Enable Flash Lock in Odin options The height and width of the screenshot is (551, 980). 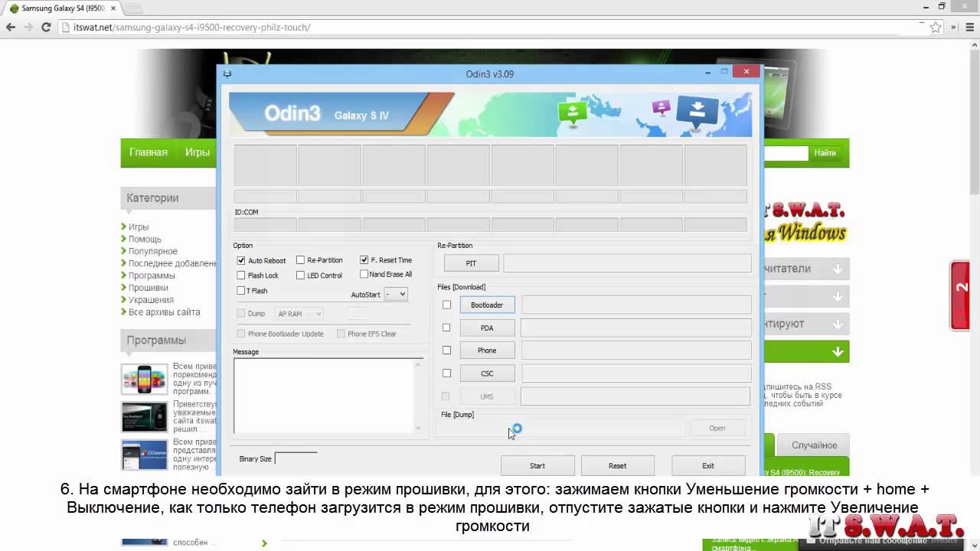(241, 275)
